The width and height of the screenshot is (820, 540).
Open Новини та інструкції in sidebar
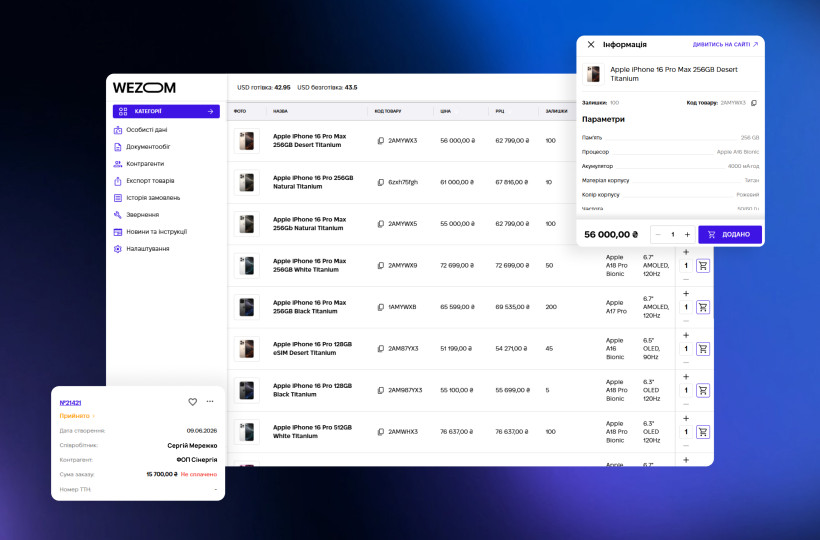coord(150,232)
